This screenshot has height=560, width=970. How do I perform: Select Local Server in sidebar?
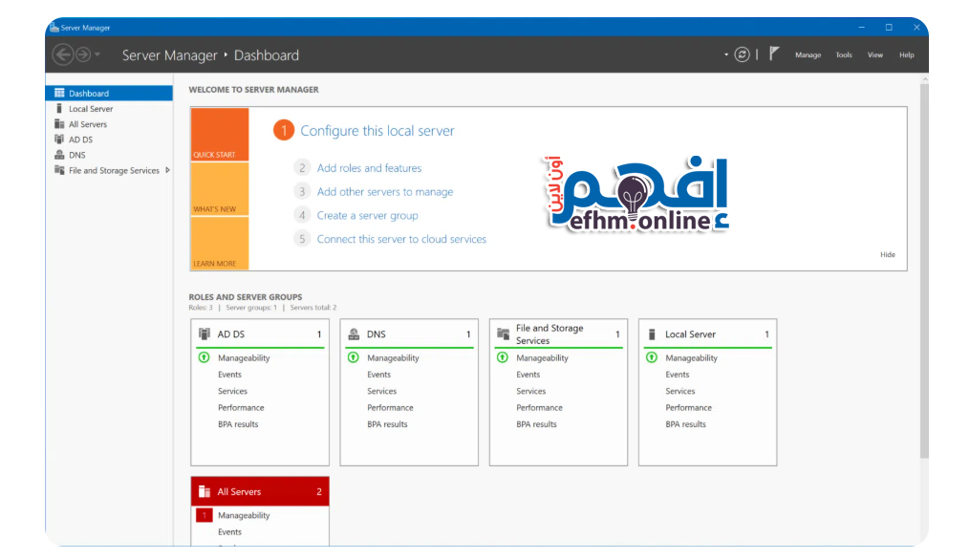coord(91,109)
